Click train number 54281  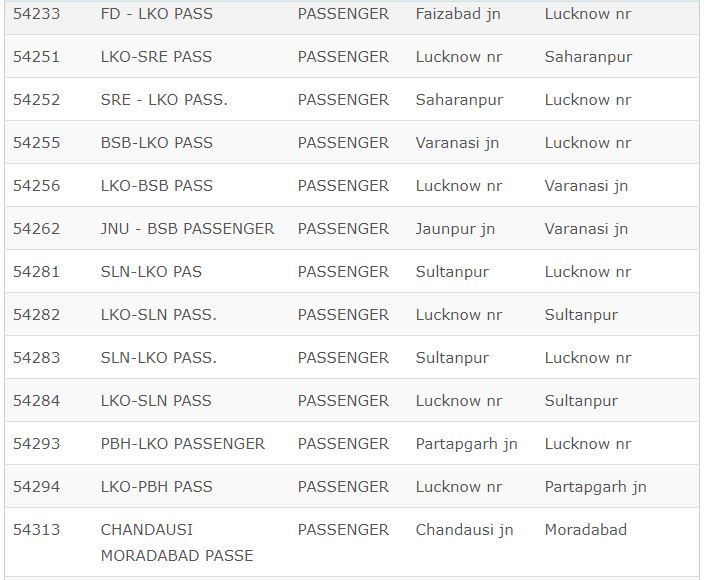tap(36, 272)
